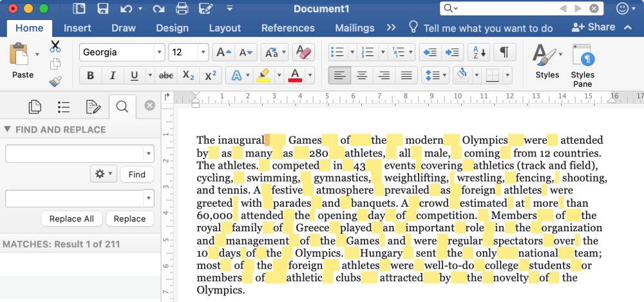
Task: Click the Save icon in title bar
Action: point(102,8)
